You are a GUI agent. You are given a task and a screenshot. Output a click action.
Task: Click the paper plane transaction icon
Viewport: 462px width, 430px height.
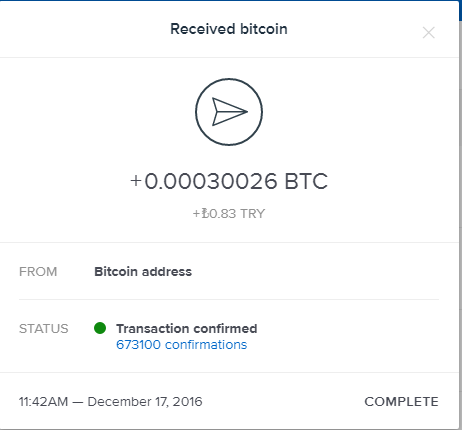[229, 112]
